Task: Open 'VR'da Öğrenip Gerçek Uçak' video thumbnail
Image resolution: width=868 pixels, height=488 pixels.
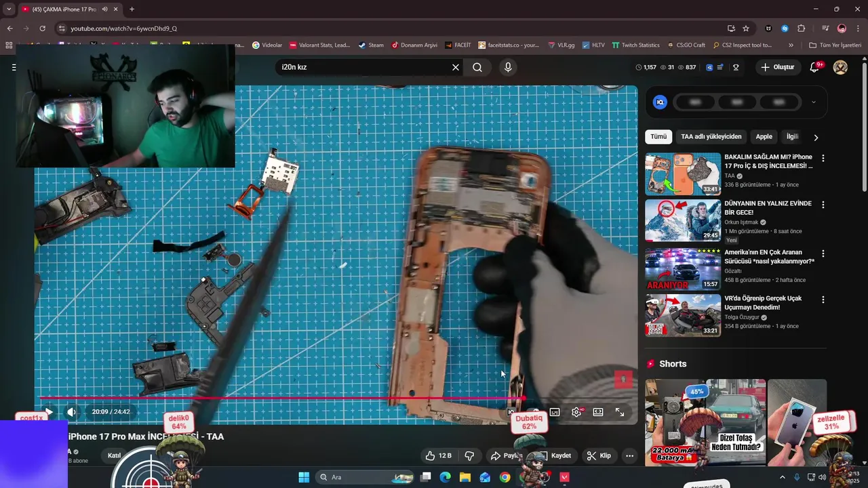Action: 683,315
